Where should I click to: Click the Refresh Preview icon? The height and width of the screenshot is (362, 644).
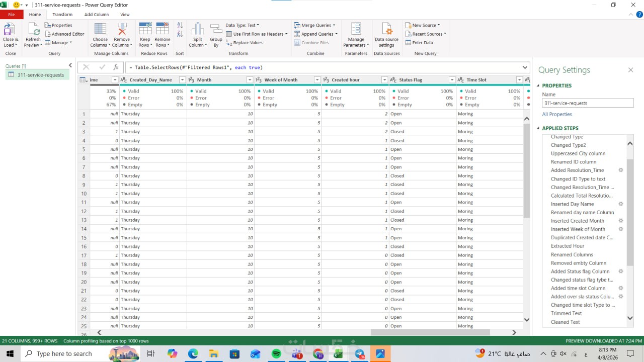click(x=33, y=29)
